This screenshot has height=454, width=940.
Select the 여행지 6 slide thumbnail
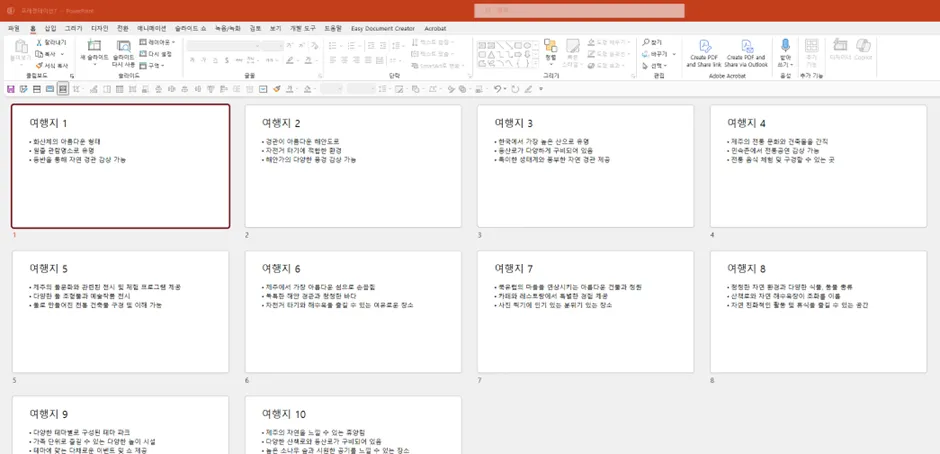coord(353,312)
